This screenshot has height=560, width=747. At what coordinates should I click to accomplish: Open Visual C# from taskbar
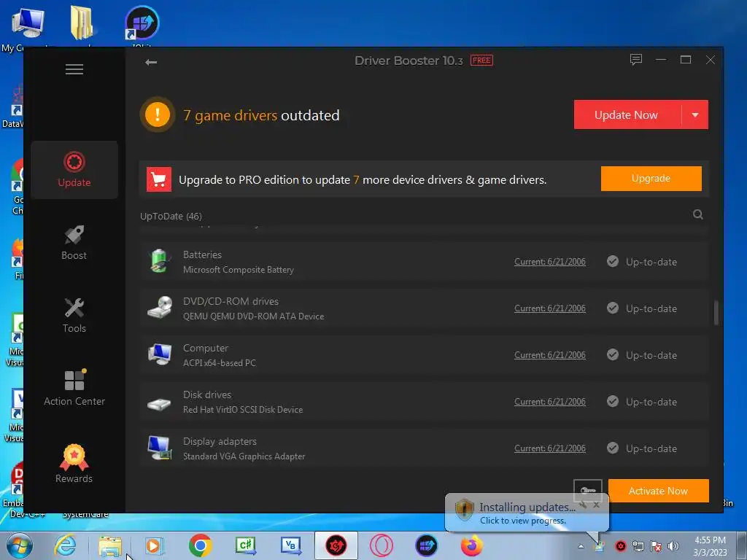(246, 545)
